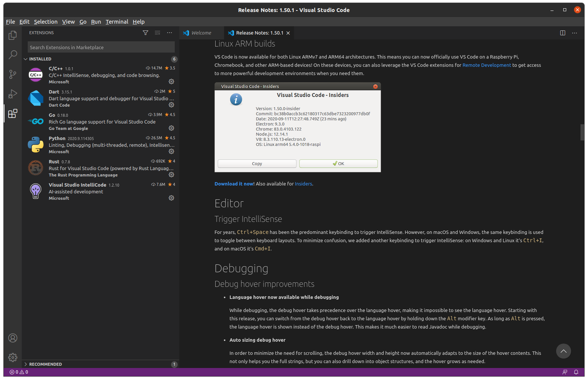Clear extensions search results icon
This screenshot has height=380, width=588.
coord(157,33)
